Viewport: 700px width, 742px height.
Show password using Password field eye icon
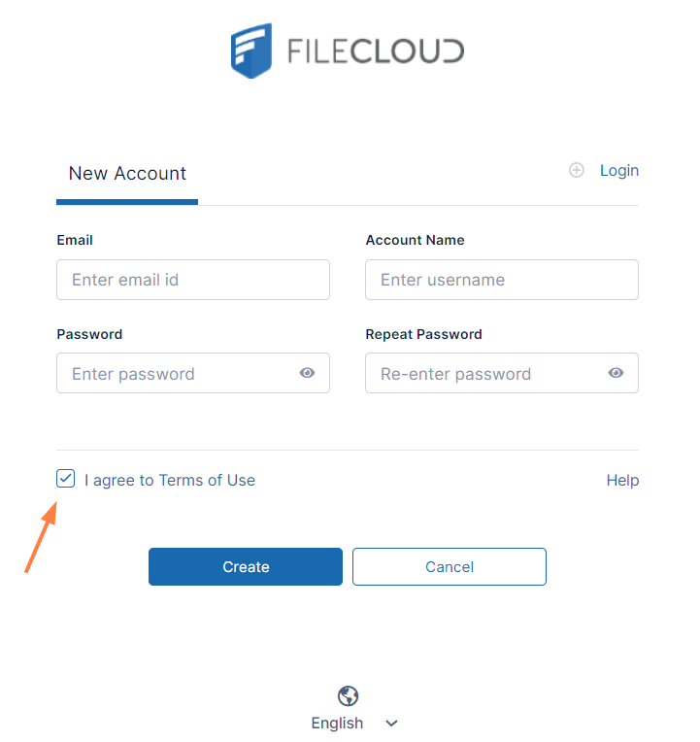tap(307, 373)
